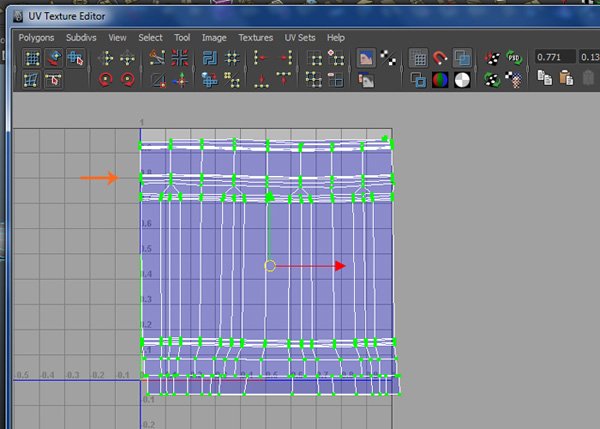Open the Subdivs menu
Viewport: 600px width, 429px height.
81,38
